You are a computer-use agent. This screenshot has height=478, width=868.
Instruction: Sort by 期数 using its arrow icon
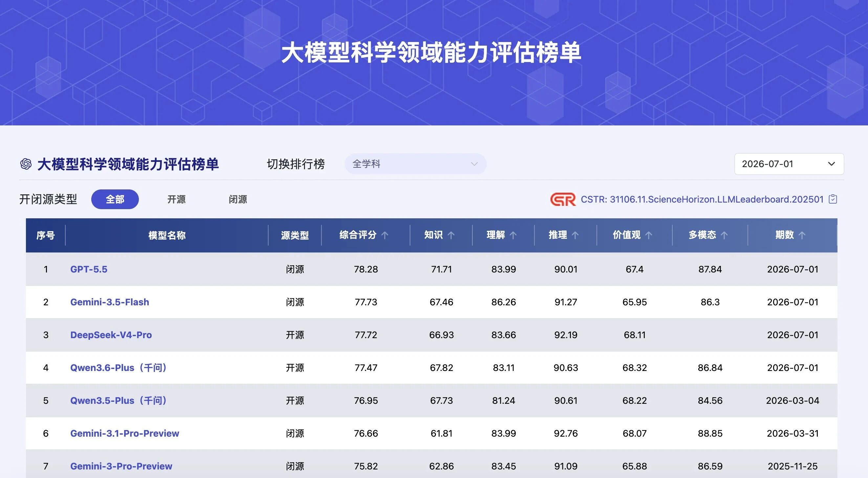click(x=802, y=235)
